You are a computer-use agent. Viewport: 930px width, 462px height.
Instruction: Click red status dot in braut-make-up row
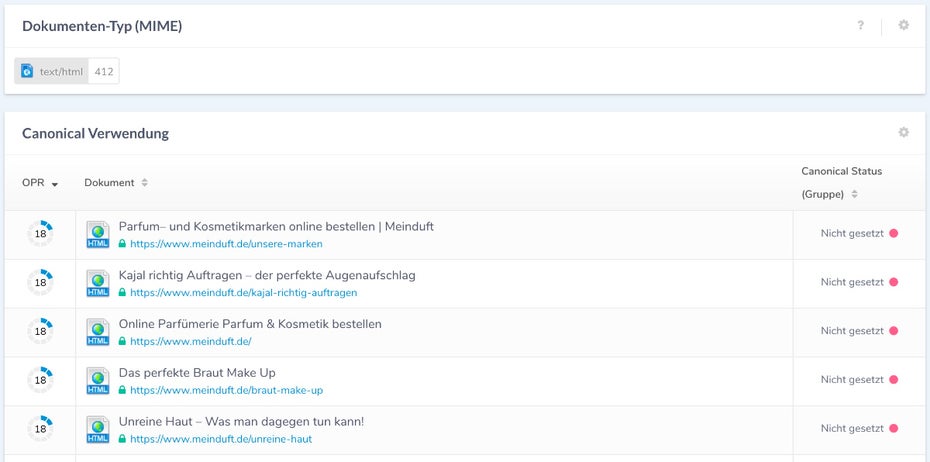pos(893,380)
